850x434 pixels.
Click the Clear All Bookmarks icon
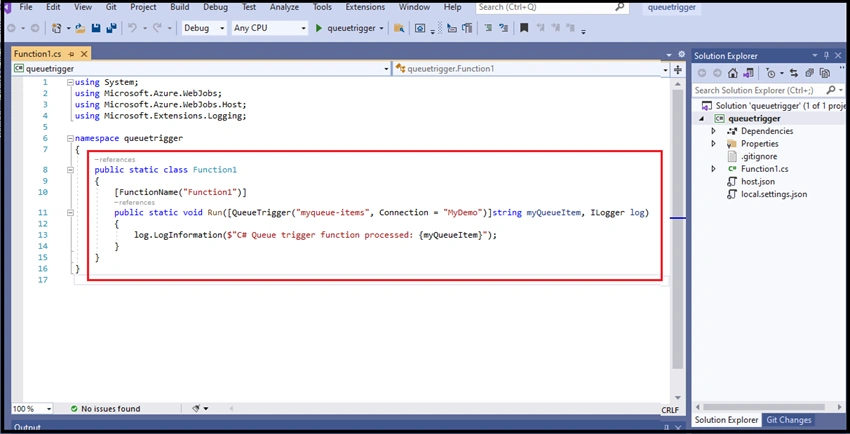(x=570, y=28)
